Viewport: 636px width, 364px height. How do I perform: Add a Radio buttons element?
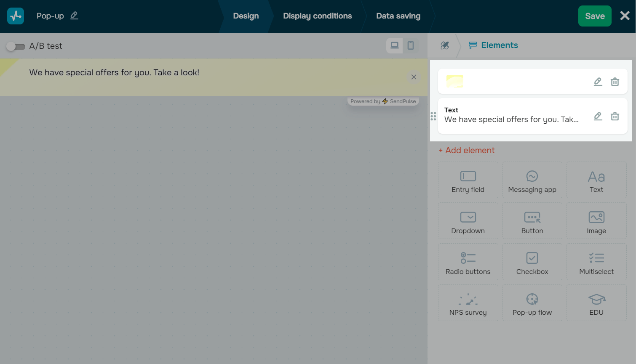(468, 262)
